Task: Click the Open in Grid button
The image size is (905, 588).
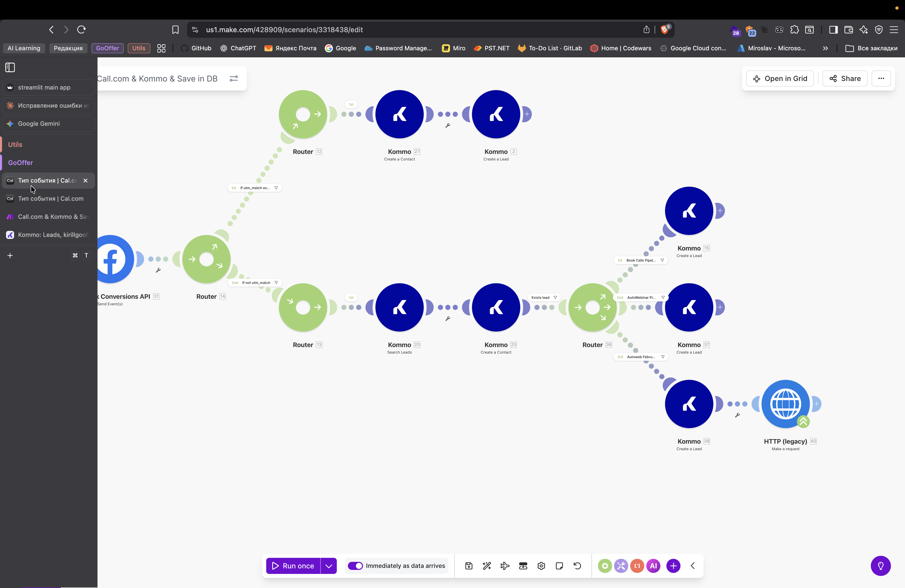Action: [780, 78]
